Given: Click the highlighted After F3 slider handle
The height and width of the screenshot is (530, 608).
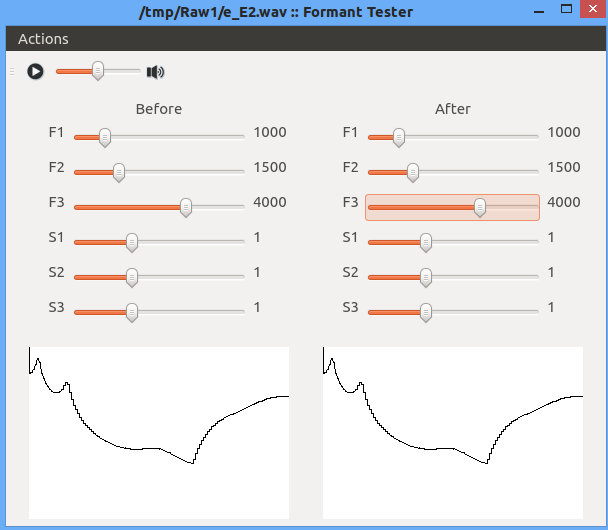Looking at the screenshot, I should [x=480, y=207].
